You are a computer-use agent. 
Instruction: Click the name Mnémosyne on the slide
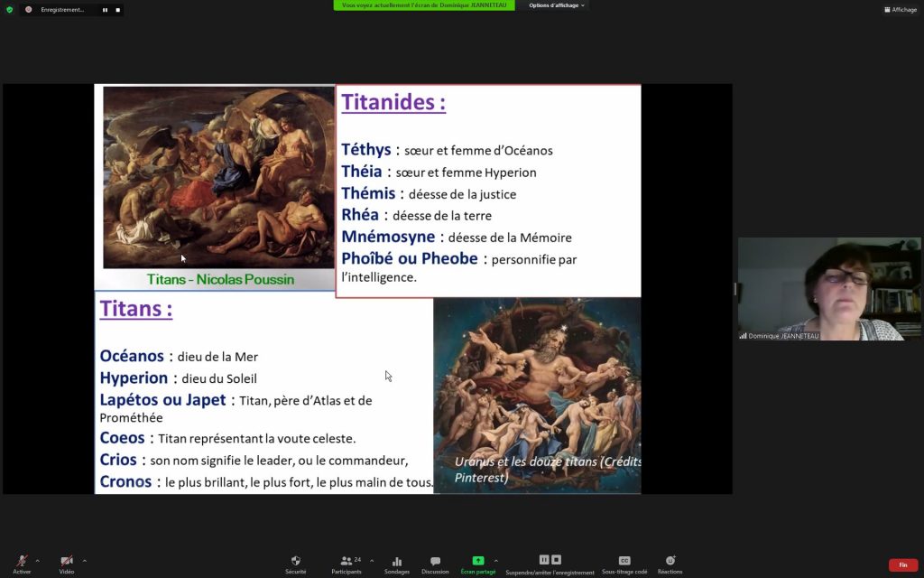[x=388, y=237]
